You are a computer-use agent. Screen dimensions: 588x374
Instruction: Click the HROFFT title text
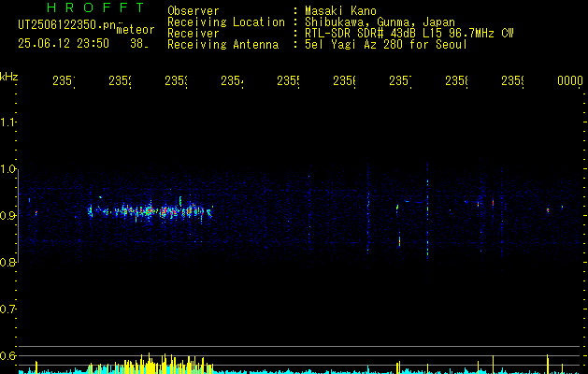click(95, 7)
